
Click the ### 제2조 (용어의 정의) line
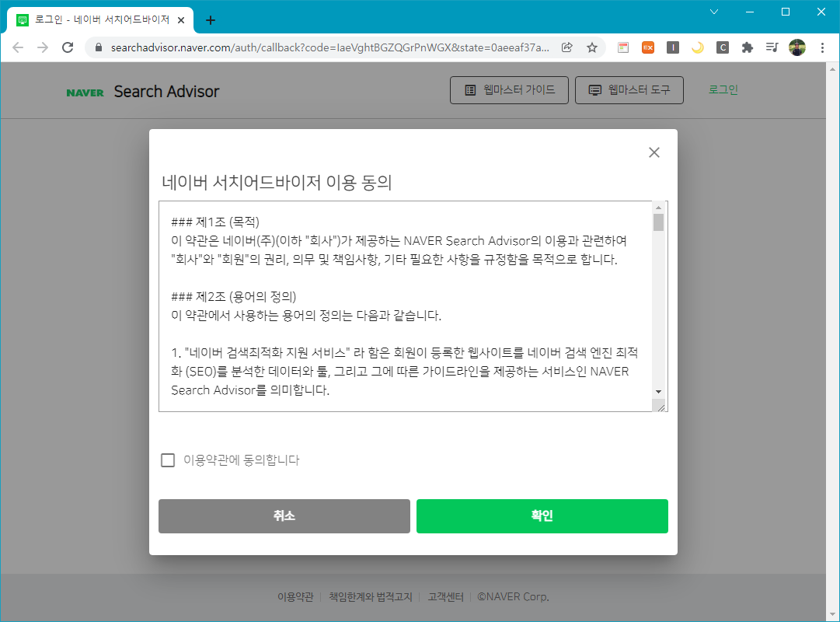(x=234, y=296)
